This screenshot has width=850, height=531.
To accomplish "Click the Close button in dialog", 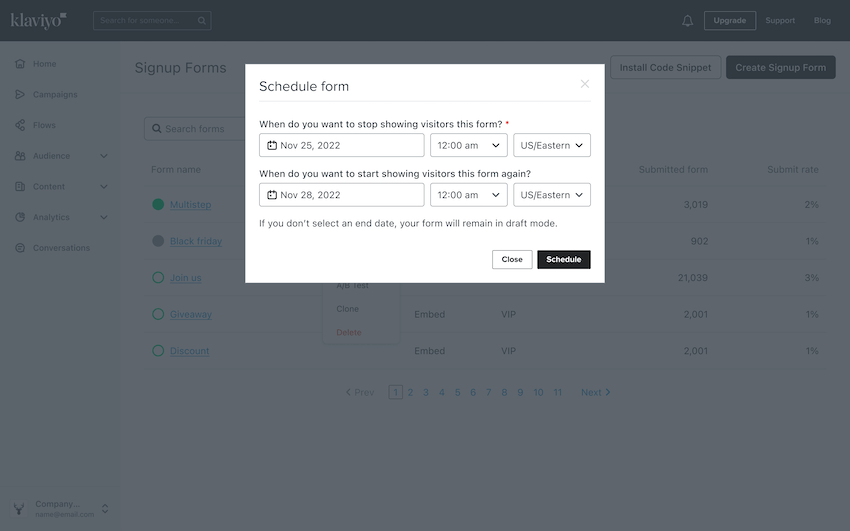I will (x=512, y=260).
